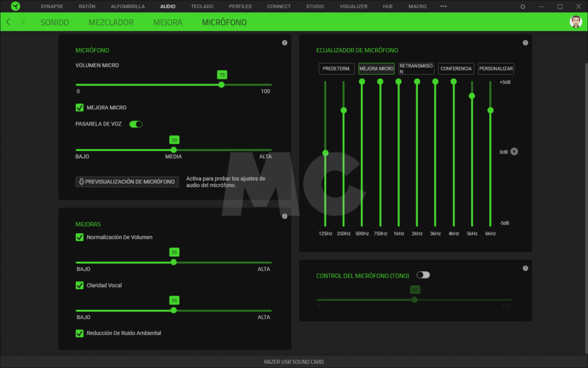The height and width of the screenshot is (368, 588).
Task: Click the Volumen Micro slider handle
Action: [221, 85]
